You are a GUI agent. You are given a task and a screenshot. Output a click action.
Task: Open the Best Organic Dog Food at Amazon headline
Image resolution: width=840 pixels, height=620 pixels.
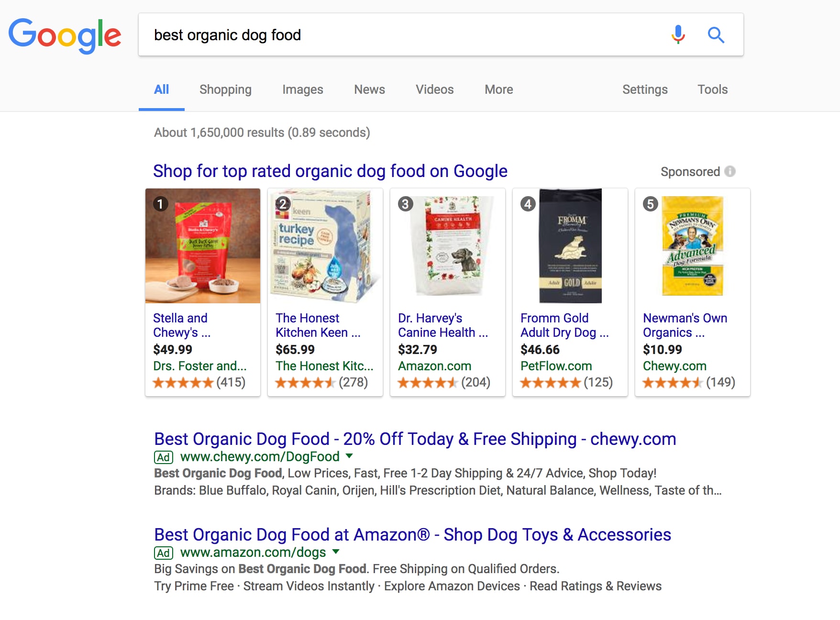(412, 534)
